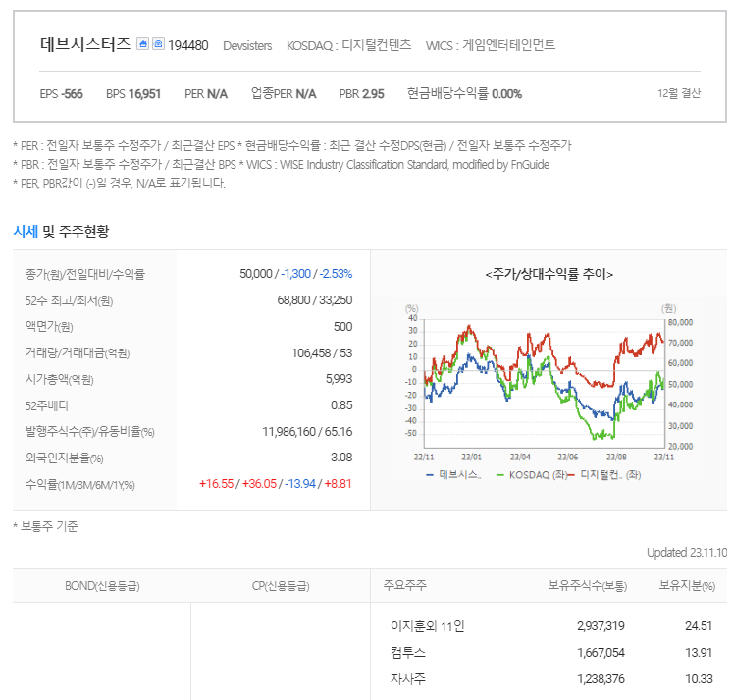Click the 데브시스터즈 company name heading
This screenshot has width=732, height=700.
coord(85,44)
